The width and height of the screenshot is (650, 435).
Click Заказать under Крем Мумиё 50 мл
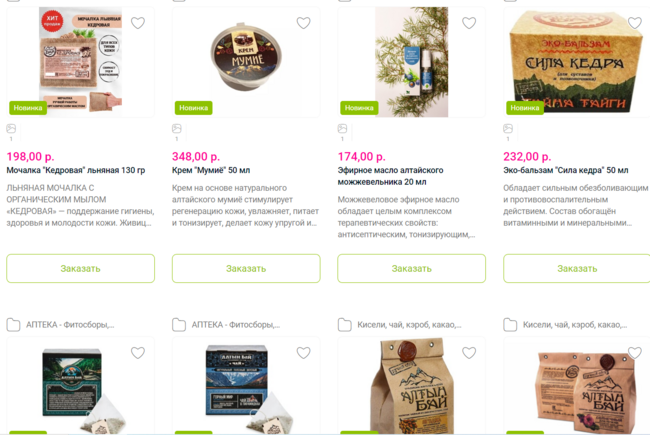tap(246, 268)
